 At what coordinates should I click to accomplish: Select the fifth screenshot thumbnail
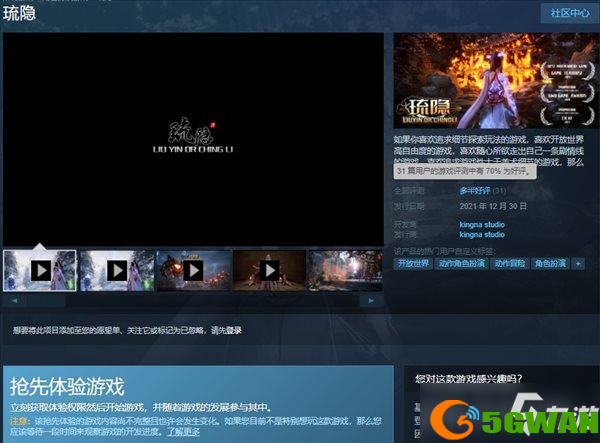[346, 270]
